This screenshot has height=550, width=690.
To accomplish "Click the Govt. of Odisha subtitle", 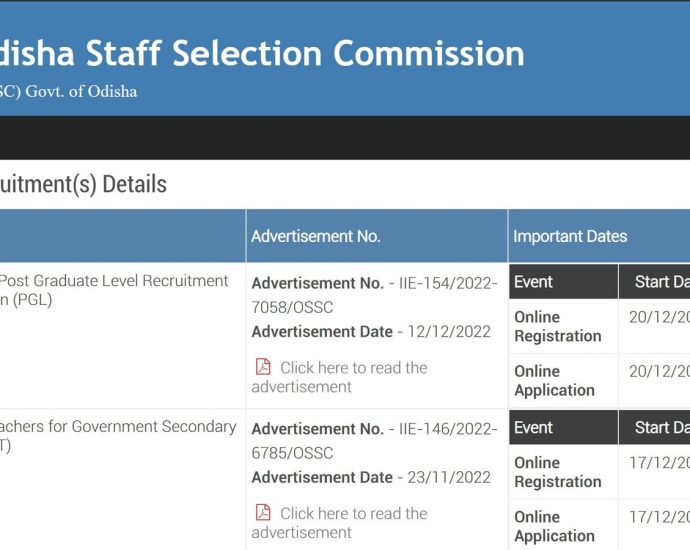I will coord(69,92).
